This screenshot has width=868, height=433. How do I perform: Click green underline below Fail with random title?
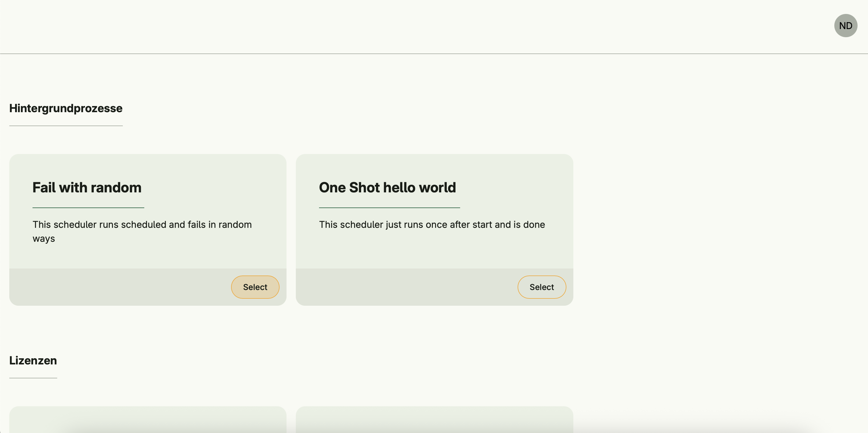pyautogui.click(x=88, y=208)
